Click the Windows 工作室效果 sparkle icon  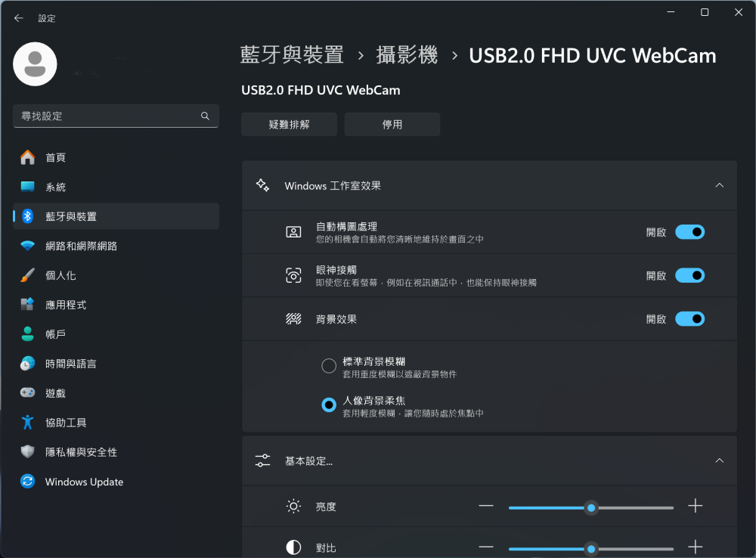click(x=263, y=185)
